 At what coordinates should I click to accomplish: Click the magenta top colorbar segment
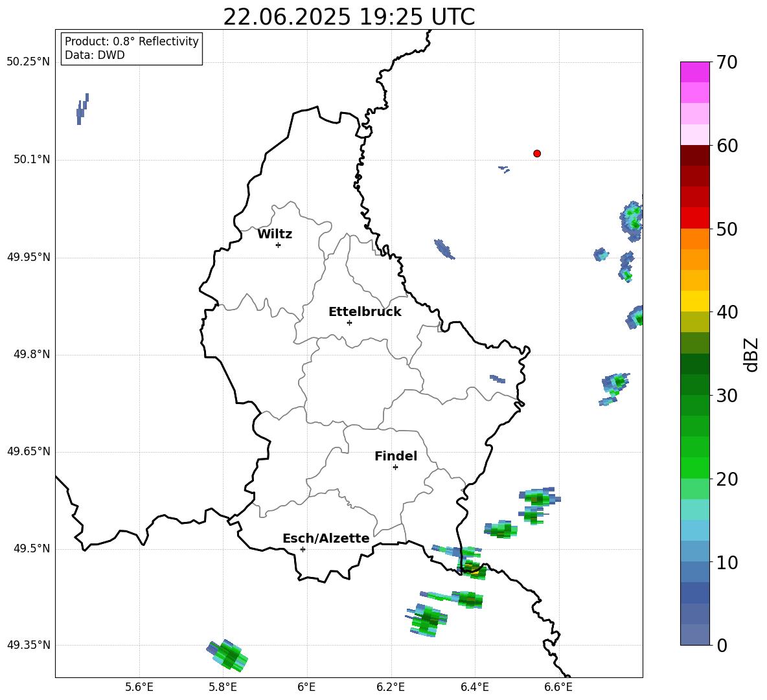[694, 72]
